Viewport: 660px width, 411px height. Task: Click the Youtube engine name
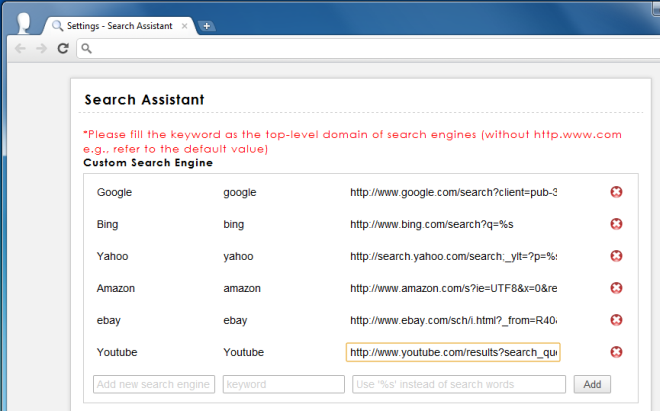pyautogui.click(x=117, y=352)
